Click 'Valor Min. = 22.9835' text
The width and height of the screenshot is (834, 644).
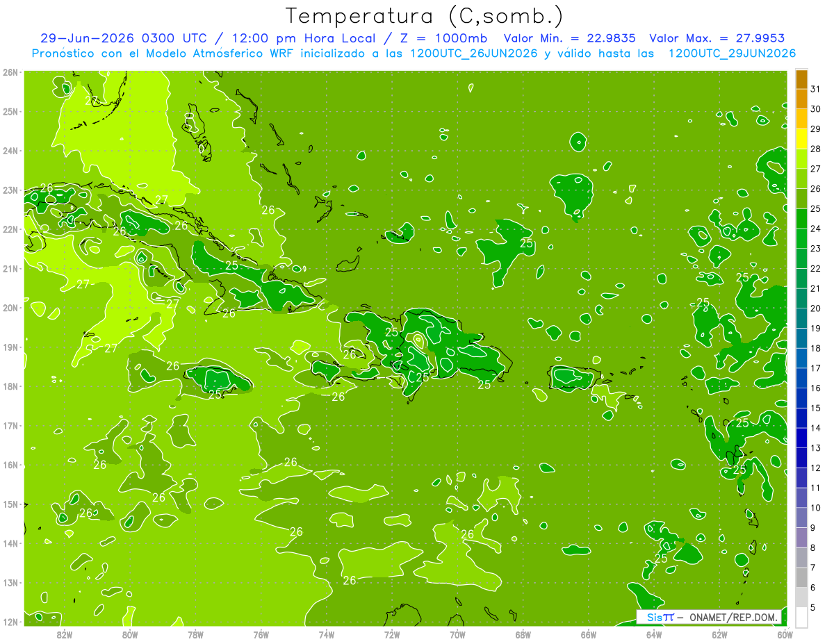point(569,38)
